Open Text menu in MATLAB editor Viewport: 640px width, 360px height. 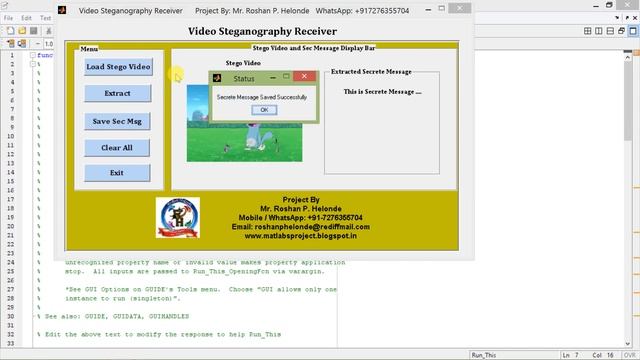tap(45, 18)
